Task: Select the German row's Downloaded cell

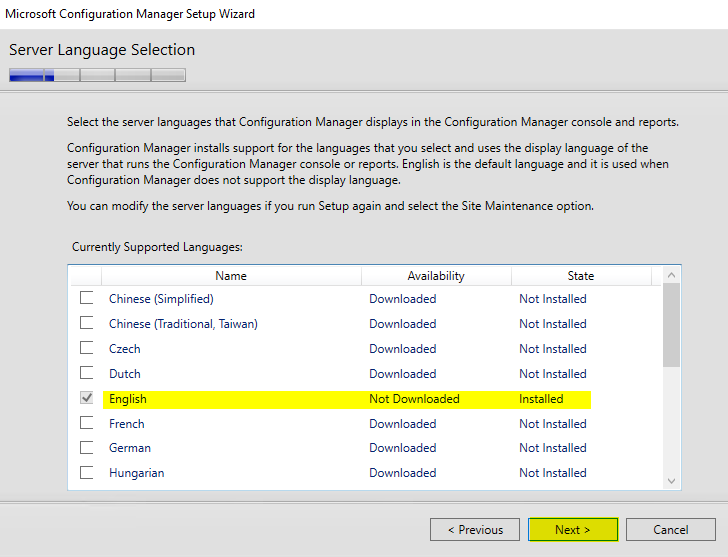Action: tap(402, 448)
